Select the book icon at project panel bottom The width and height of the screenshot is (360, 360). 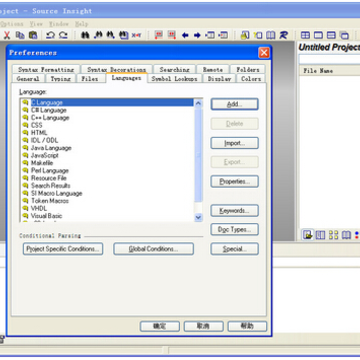pos(346,235)
